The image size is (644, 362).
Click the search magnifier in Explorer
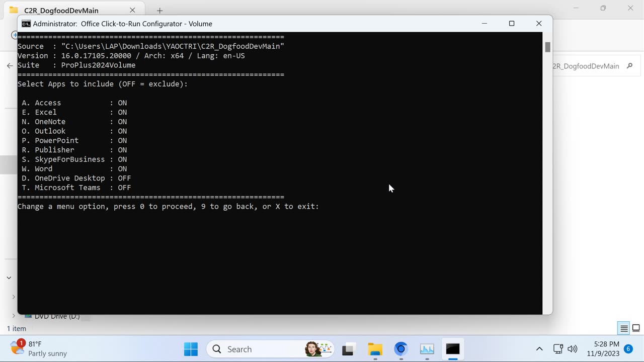[x=629, y=66]
